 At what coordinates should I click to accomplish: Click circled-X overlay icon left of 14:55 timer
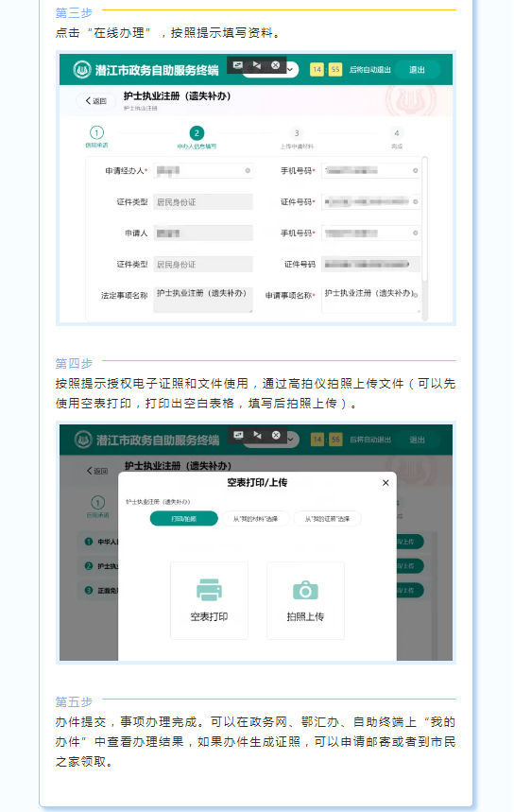276,65
